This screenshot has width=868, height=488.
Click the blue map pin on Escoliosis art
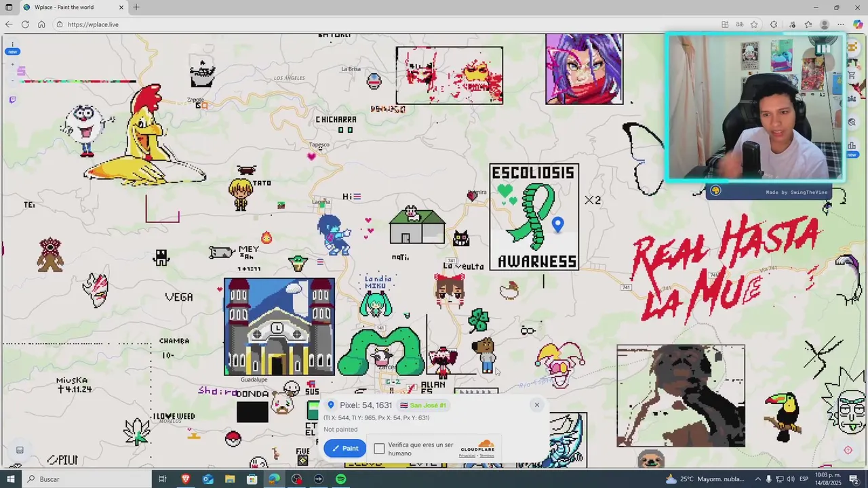click(x=557, y=225)
